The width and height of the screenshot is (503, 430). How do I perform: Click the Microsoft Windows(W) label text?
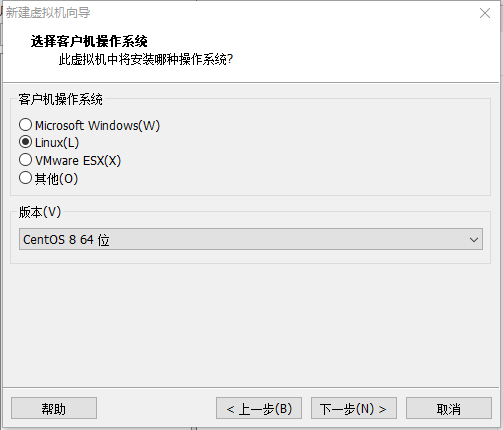pyautogui.click(x=97, y=126)
